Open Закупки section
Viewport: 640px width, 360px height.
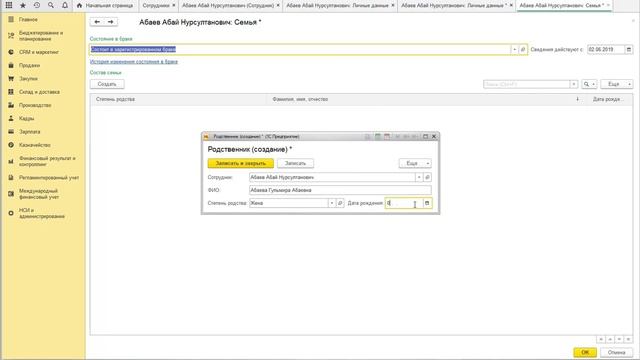coord(28,79)
